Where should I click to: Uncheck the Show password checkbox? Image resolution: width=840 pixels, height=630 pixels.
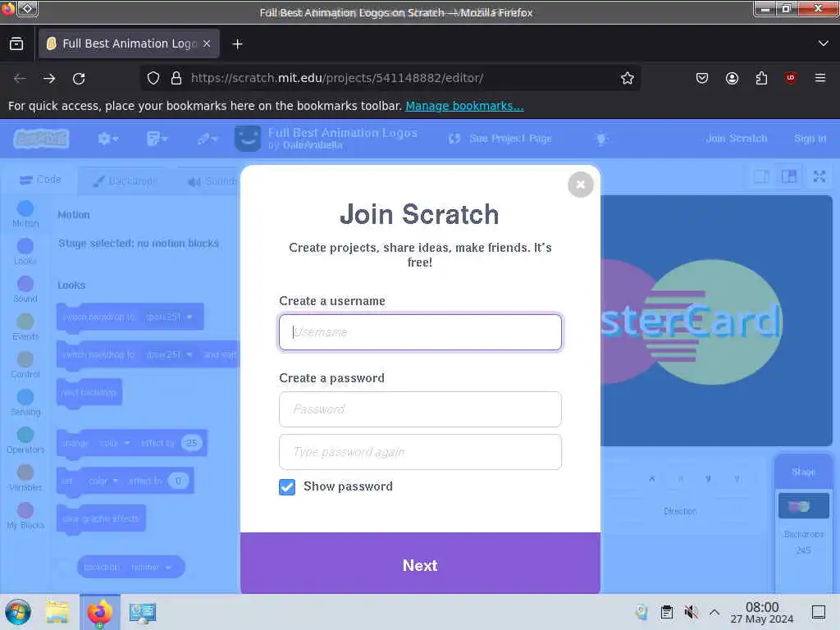coord(287,487)
